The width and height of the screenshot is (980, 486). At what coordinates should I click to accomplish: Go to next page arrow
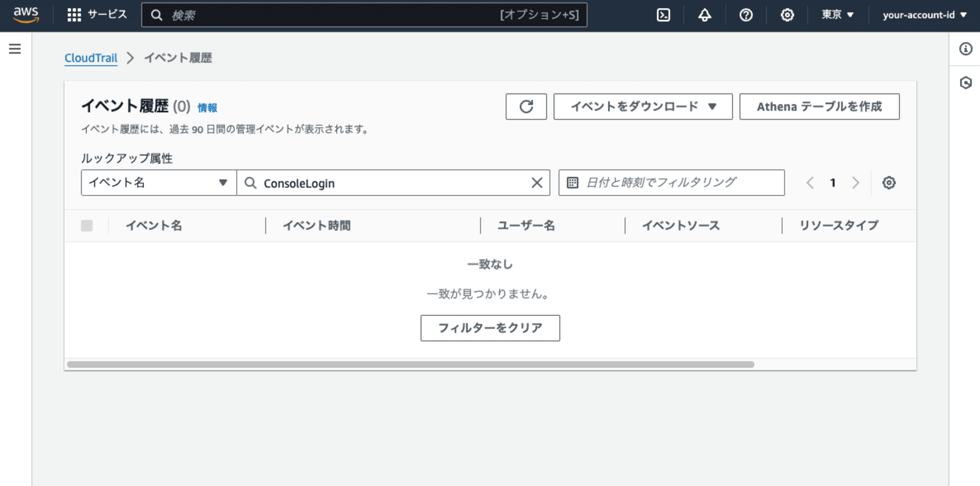click(x=856, y=183)
